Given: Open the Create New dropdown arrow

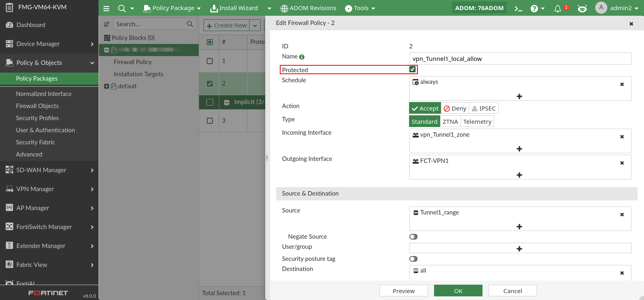Looking at the screenshot, I should (255, 25).
